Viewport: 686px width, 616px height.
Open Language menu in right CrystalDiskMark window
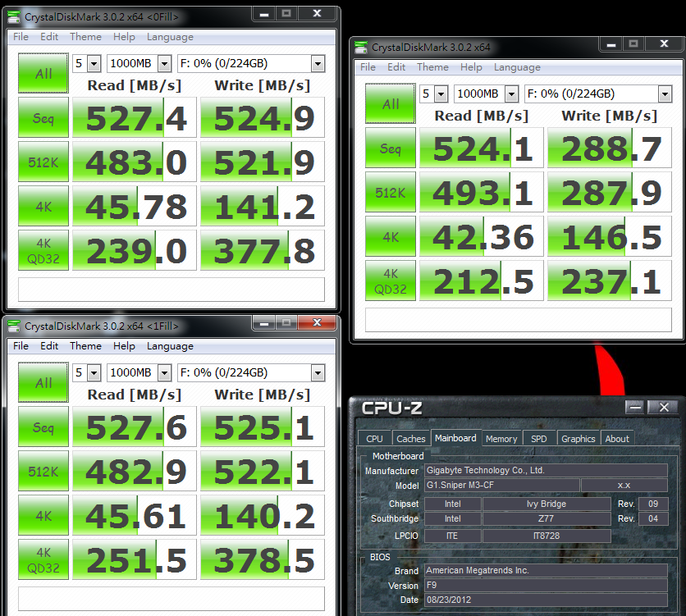517,67
